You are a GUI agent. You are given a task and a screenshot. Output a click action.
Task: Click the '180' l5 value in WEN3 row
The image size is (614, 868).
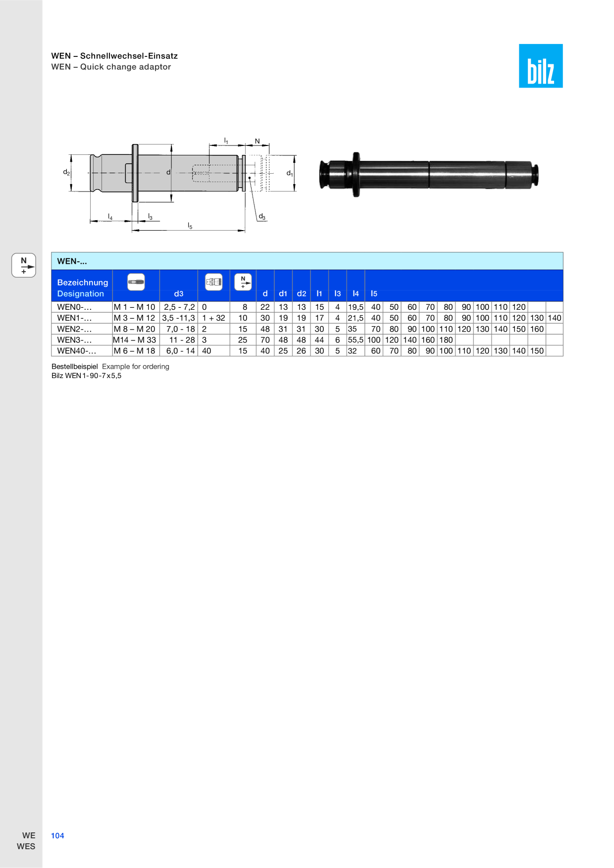pyautogui.click(x=446, y=340)
